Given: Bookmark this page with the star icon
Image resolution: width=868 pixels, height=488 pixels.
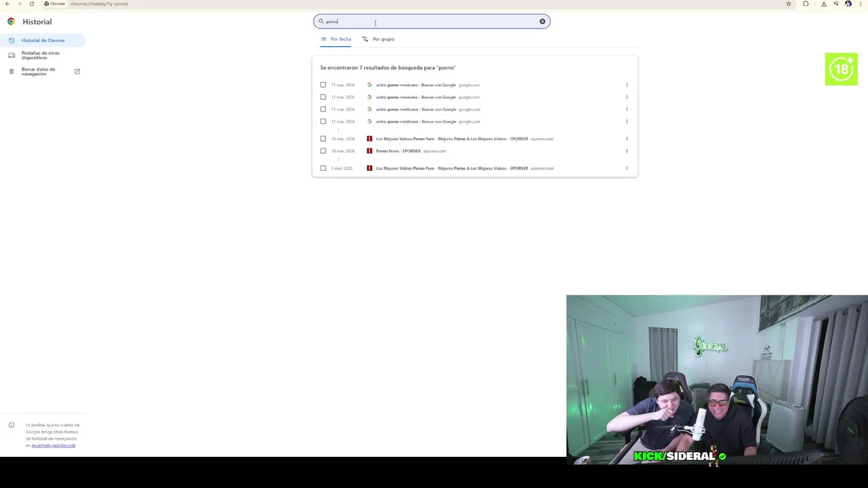Looking at the screenshot, I should tap(789, 3).
